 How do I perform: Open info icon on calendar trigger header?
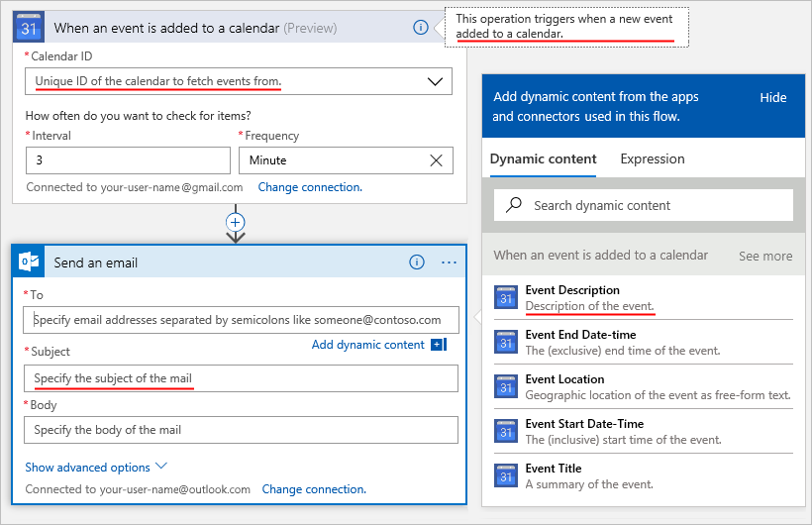point(421,28)
